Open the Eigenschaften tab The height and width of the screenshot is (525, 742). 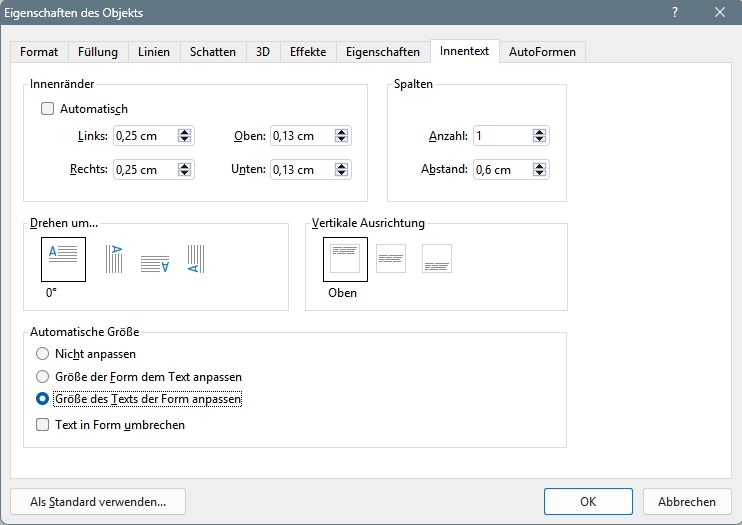pyautogui.click(x=383, y=52)
